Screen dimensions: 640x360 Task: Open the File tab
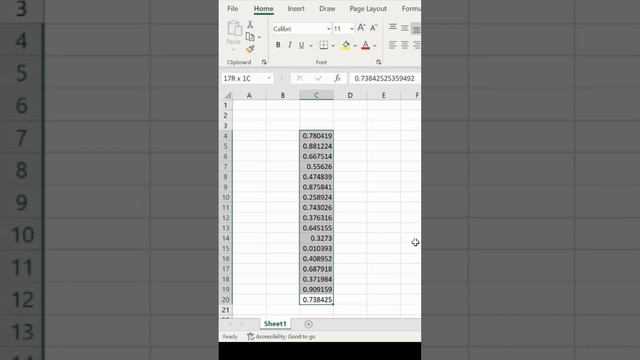233,9
